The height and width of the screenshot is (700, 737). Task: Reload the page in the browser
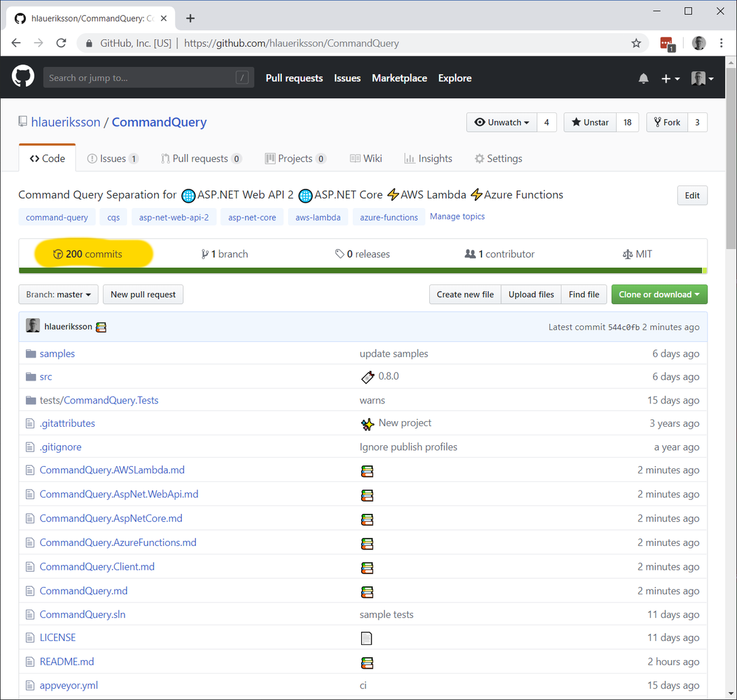pyautogui.click(x=61, y=43)
